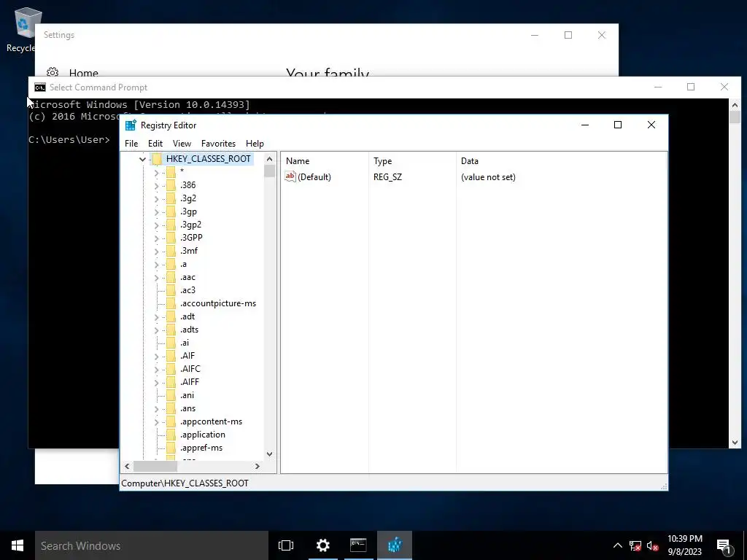Click the Computer\HKEY_CLASSES_ROOT status bar path
This screenshot has width=747, height=560.
click(x=185, y=483)
